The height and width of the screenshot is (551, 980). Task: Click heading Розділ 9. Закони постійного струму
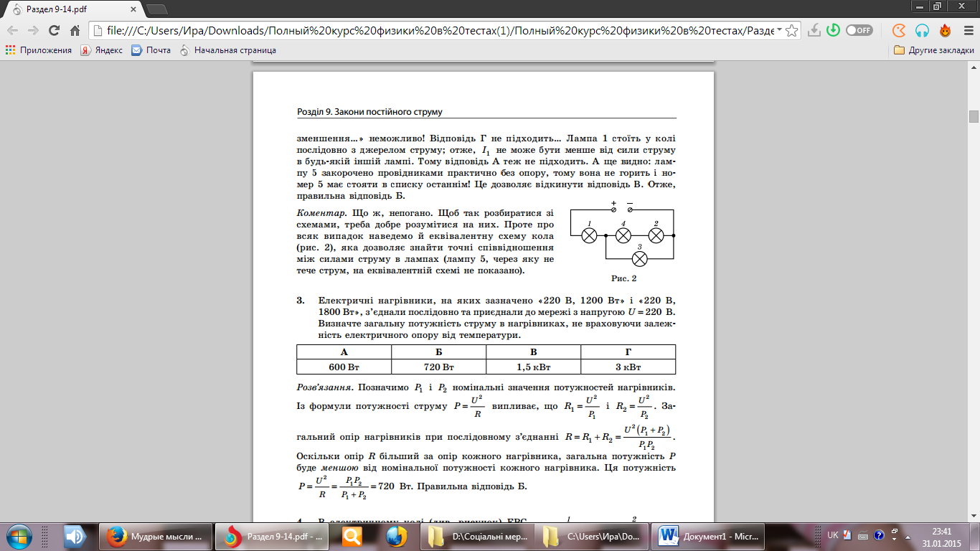coord(369,112)
